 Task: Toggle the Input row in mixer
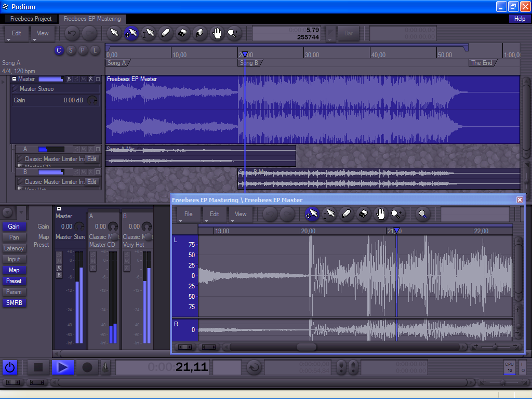(14, 259)
